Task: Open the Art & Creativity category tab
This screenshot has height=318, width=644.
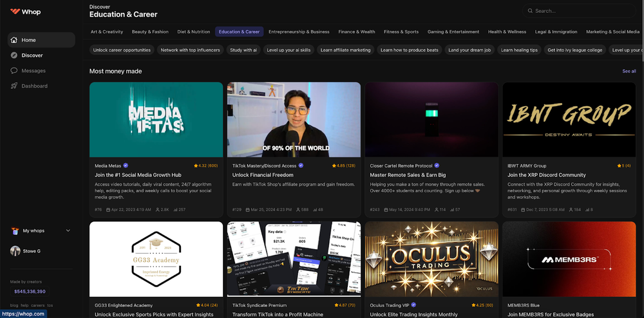Action: click(x=107, y=32)
